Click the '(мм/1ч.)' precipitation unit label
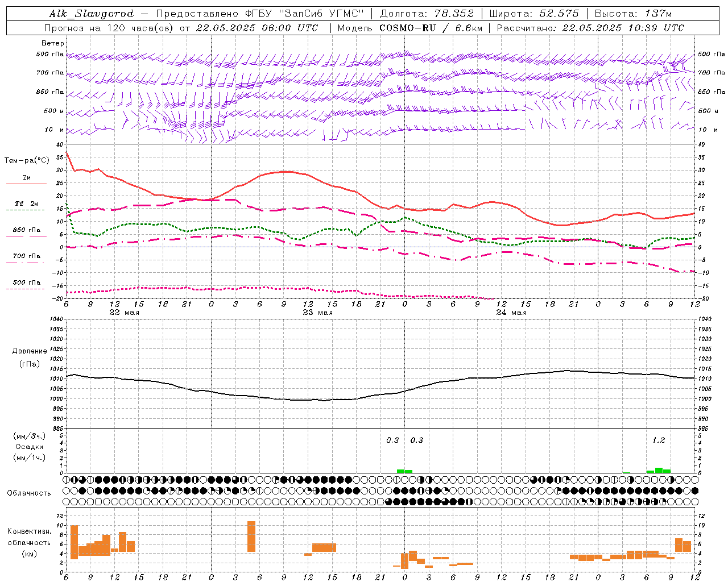728x582 pixels. [x=29, y=458]
